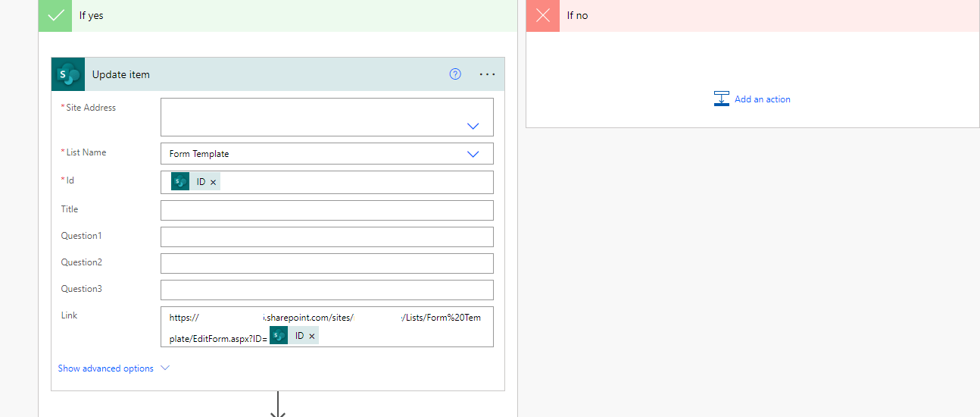The width and height of the screenshot is (980, 417).
Task: Remove the ID token in Id field
Action: tap(213, 183)
